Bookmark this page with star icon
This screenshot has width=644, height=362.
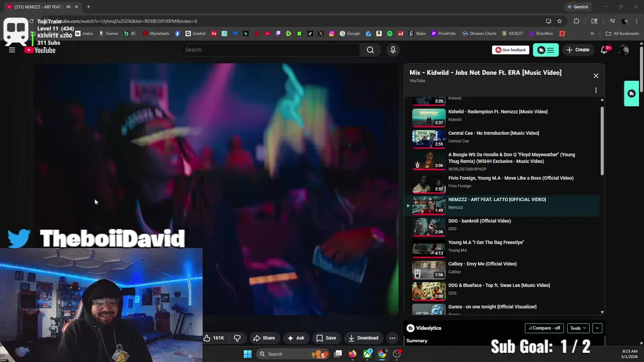pyautogui.click(x=559, y=21)
